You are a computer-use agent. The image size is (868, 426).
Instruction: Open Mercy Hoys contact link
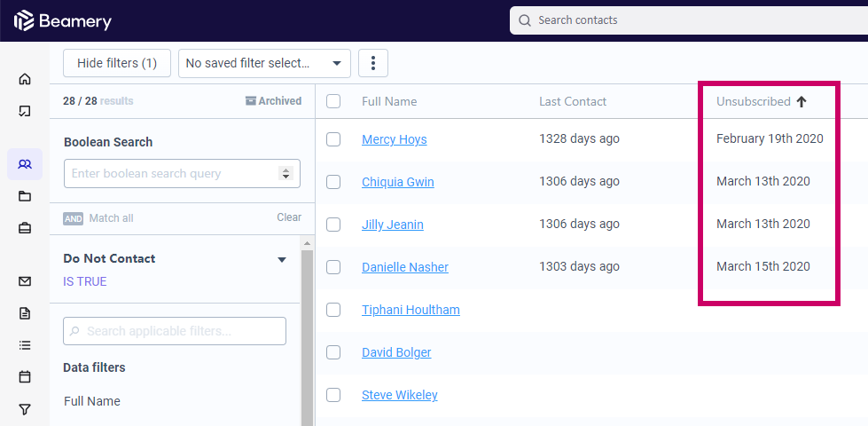[x=395, y=139]
